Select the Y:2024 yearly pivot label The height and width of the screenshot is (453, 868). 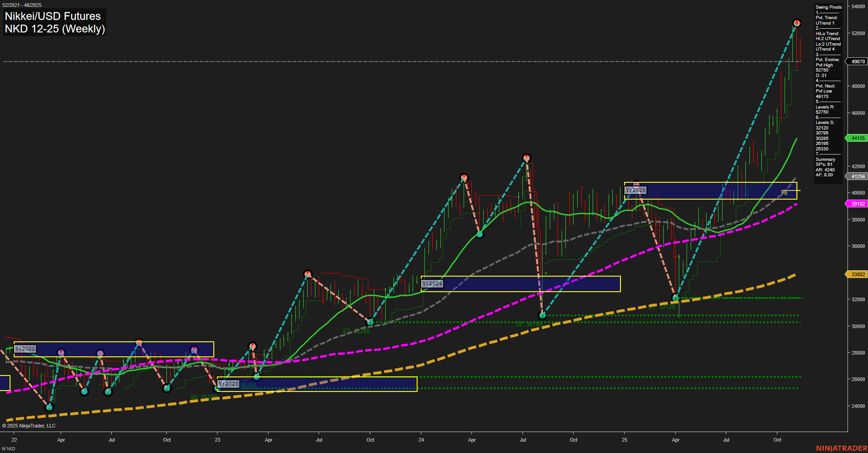(x=433, y=283)
